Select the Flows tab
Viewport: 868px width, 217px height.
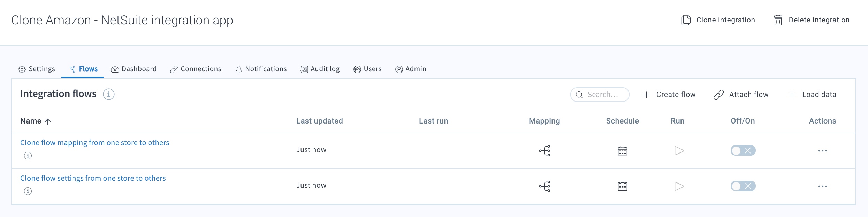(83, 69)
